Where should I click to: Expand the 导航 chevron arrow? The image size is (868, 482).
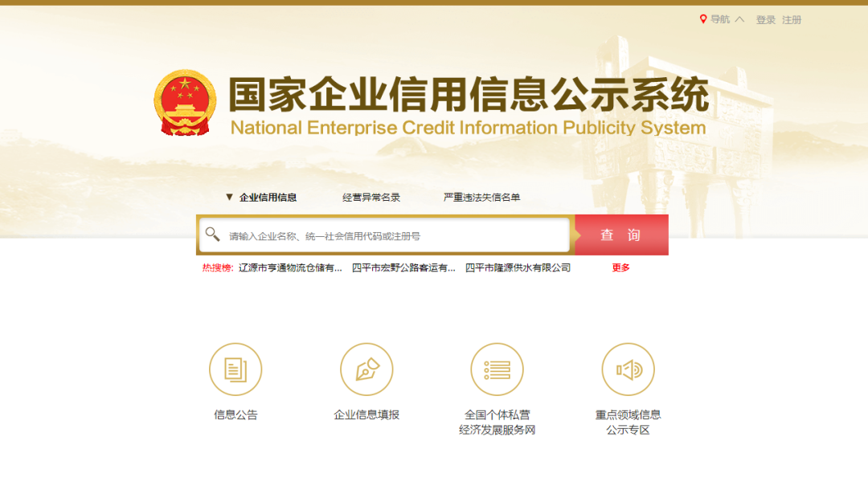pos(739,19)
